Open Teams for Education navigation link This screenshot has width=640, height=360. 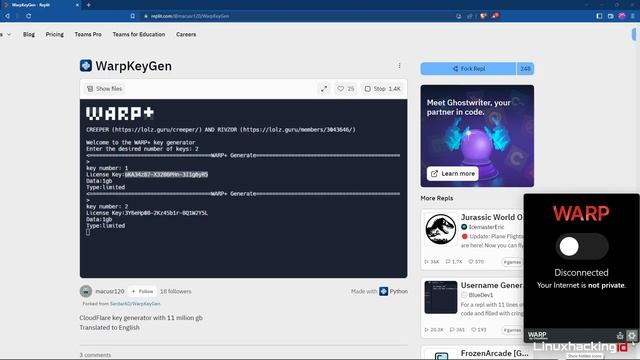coord(139,34)
